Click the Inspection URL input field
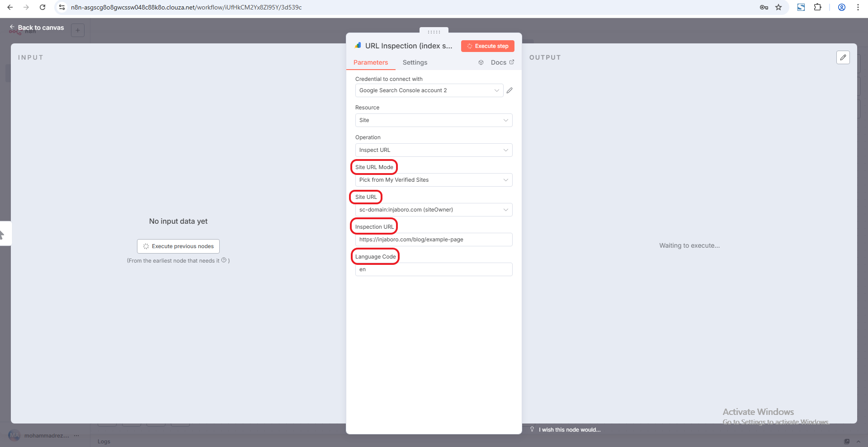The height and width of the screenshot is (447, 868). pos(433,240)
